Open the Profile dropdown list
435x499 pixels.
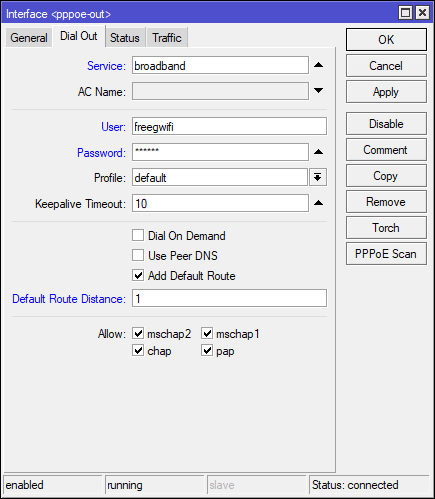point(318,177)
